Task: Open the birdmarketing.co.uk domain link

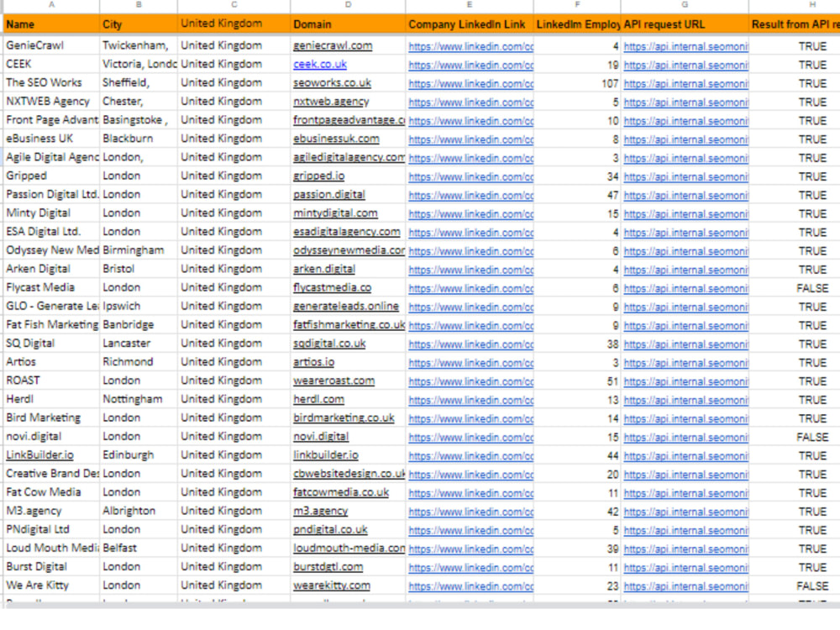Action: pos(344,417)
